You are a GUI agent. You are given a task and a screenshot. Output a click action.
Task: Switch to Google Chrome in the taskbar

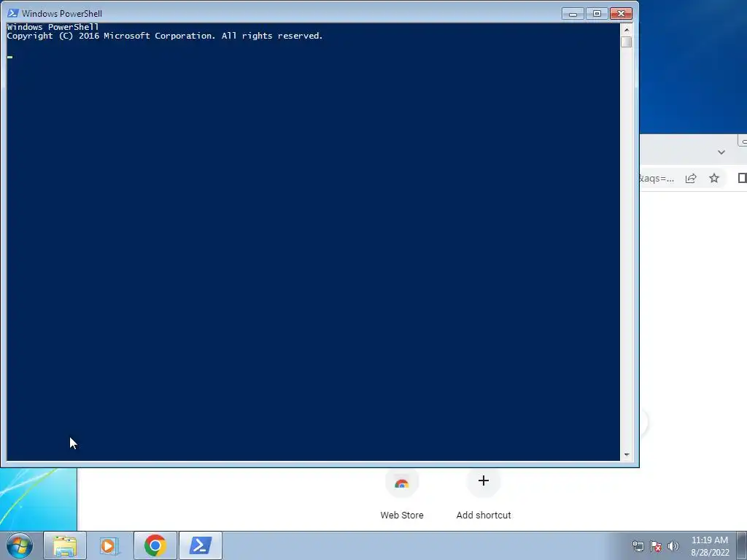(155, 545)
